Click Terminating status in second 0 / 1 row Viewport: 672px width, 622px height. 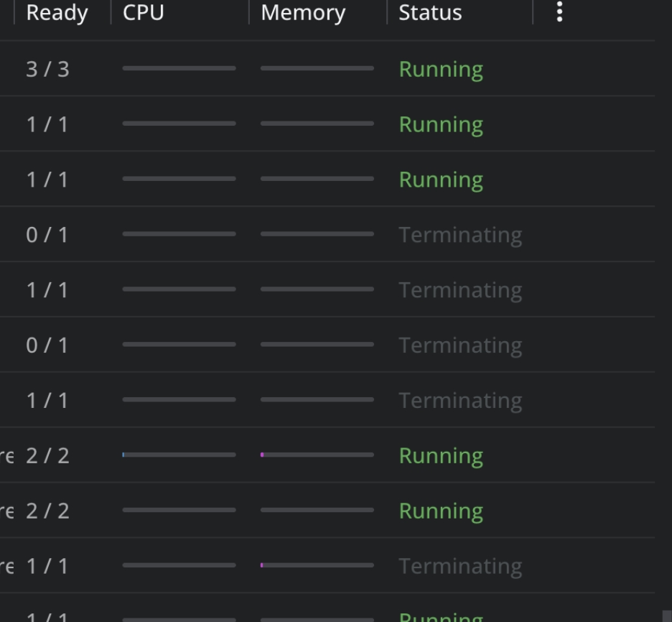click(x=460, y=345)
